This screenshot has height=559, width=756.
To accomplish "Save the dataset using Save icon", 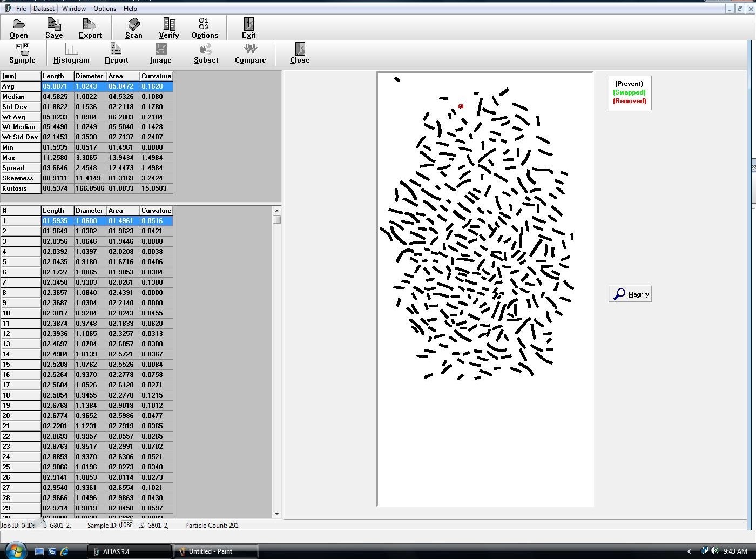I will coord(54,28).
